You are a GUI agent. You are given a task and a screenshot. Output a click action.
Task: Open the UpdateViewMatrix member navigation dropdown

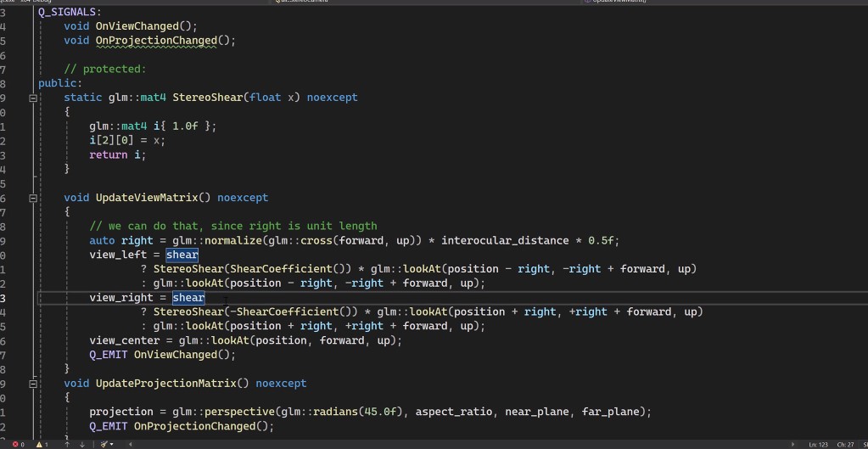pyautogui.click(x=721, y=2)
